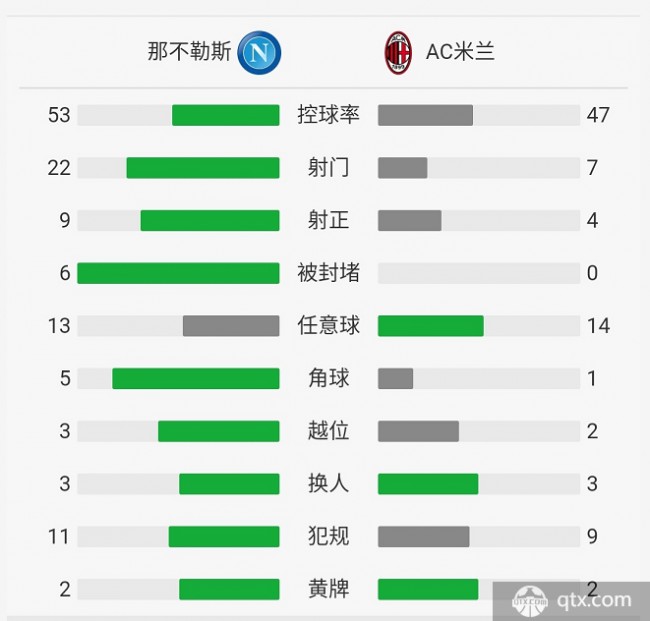Select the 射门 shots label
The width and height of the screenshot is (650, 621).
coord(328,167)
